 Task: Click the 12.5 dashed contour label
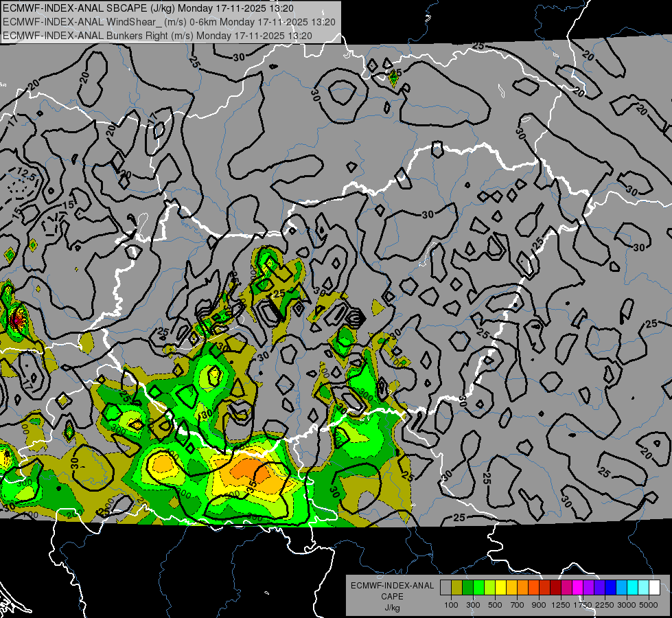point(27,174)
